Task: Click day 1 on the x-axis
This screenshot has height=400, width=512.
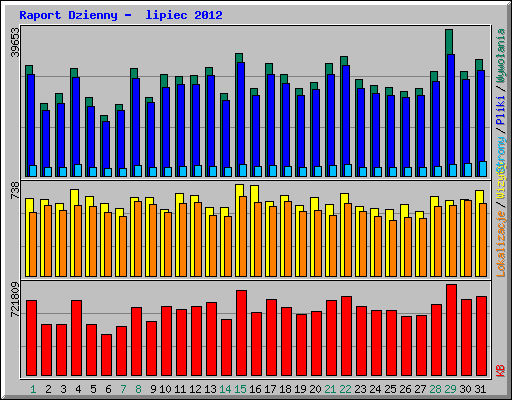Action: 33,389
